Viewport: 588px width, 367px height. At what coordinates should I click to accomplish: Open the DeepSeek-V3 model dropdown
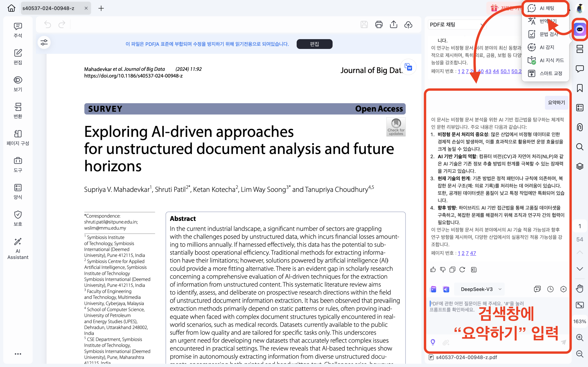[x=479, y=289]
